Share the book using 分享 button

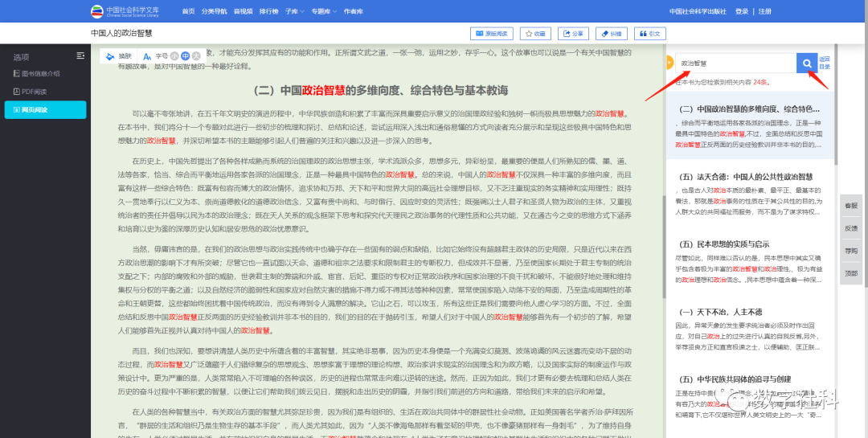[x=572, y=34]
